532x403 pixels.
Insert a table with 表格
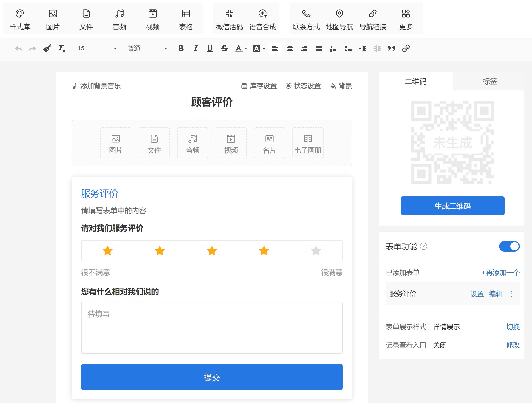click(x=186, y=19)
